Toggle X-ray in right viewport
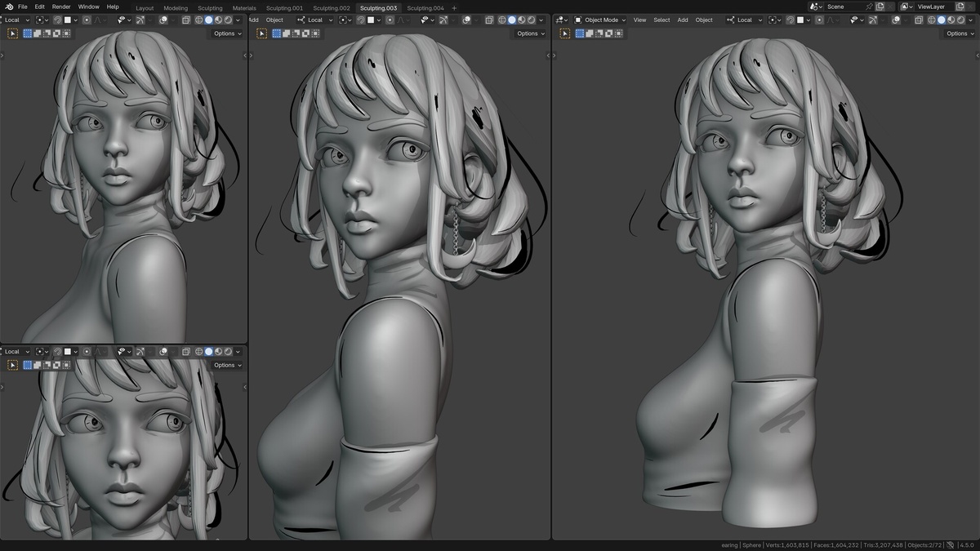 [919, 20]
